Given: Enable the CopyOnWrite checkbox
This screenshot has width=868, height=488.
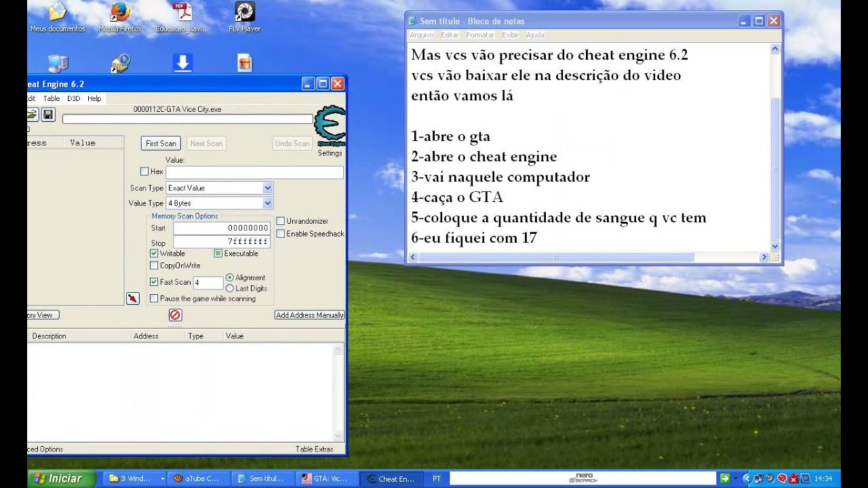Looking at the screenshot, I should (x=154, y=266).
